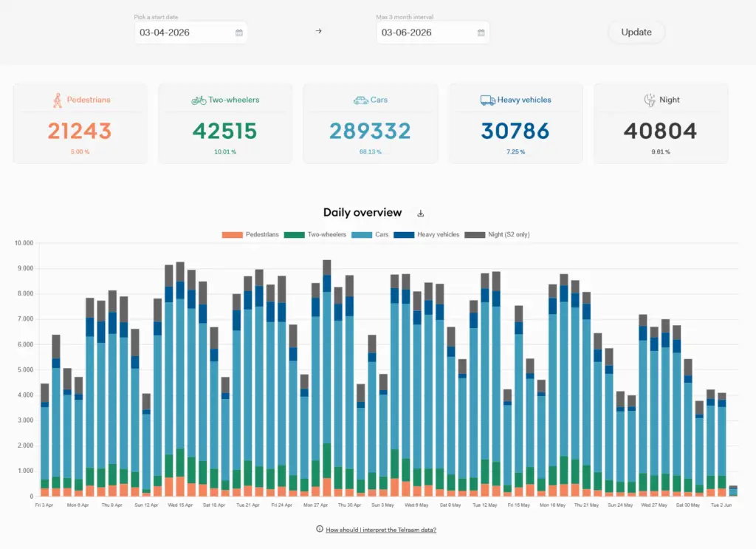Click the car icon in Cars card

tap(360, 100)
